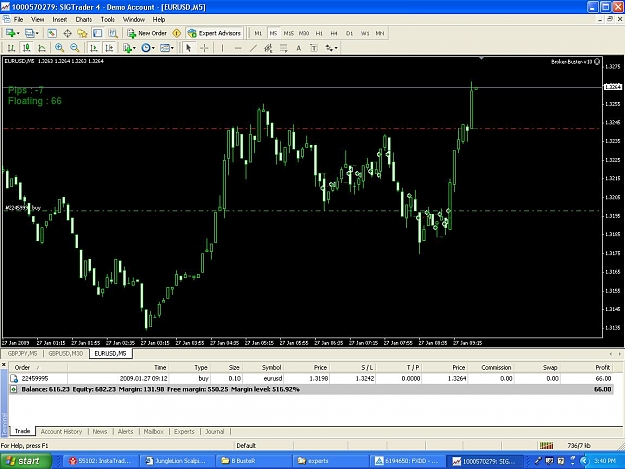Viewport: 625px width, 469px height.
Task: Open the Tools menu
Action: pos(108,20)
